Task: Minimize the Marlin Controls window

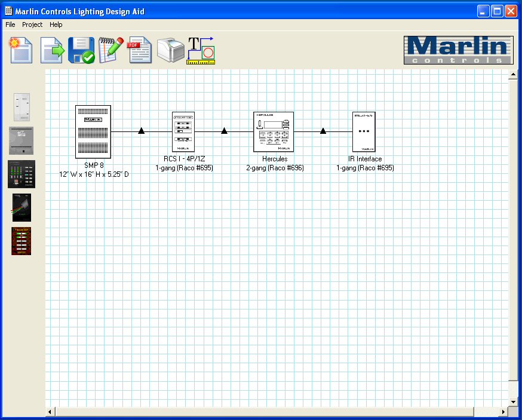Action: pyautogui.click(x=483, y=11)
